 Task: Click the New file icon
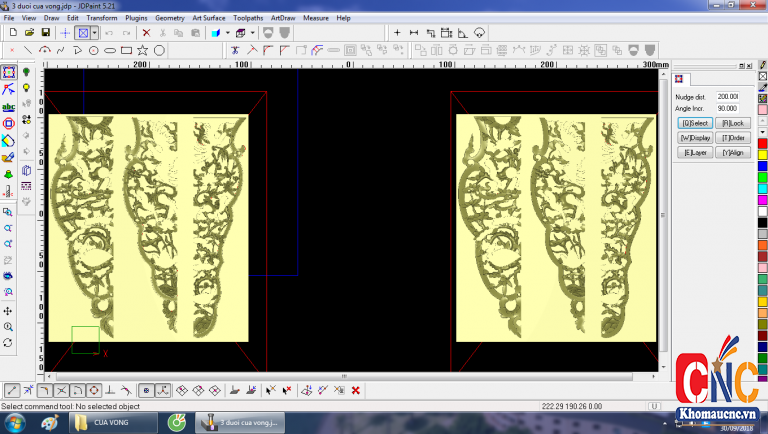12,33
